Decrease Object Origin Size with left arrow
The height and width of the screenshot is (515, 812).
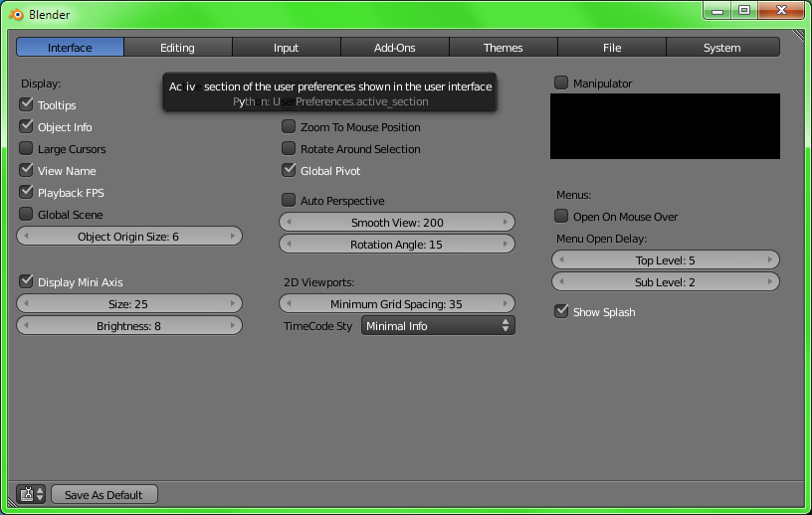coord(26,236)
